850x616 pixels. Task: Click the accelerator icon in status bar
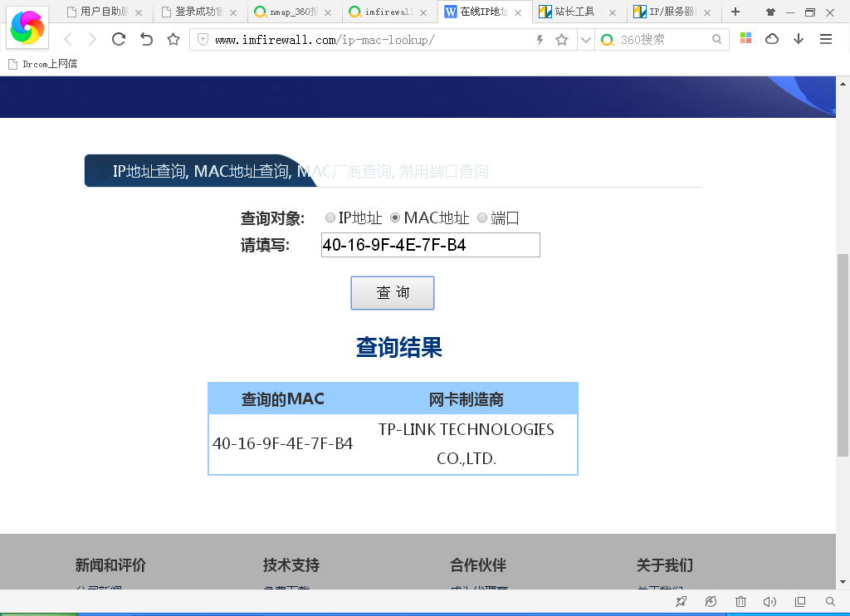[x=711, y=601]
